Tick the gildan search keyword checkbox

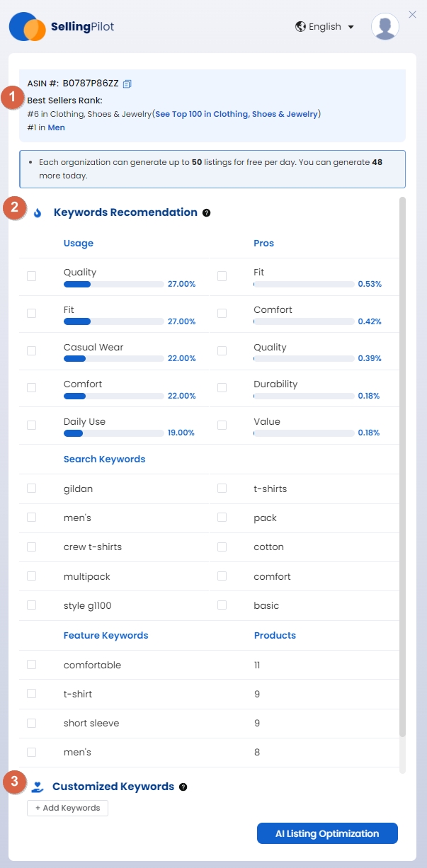pos(31,489)
